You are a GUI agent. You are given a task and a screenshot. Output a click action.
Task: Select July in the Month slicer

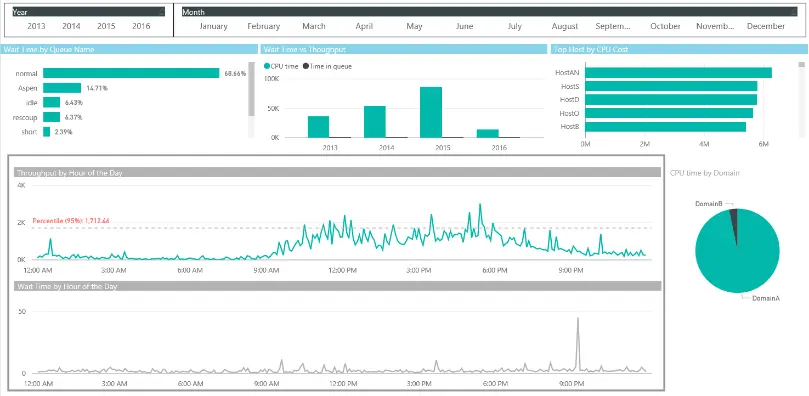514,26
